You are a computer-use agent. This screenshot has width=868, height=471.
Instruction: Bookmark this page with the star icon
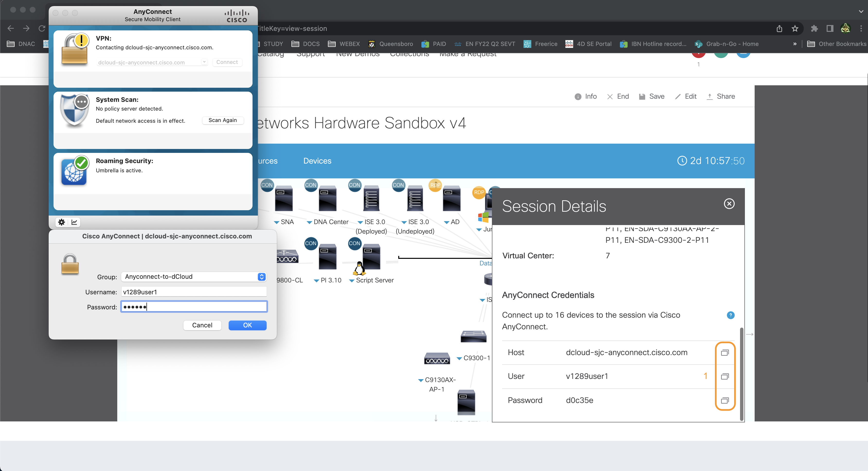point(795,29)
